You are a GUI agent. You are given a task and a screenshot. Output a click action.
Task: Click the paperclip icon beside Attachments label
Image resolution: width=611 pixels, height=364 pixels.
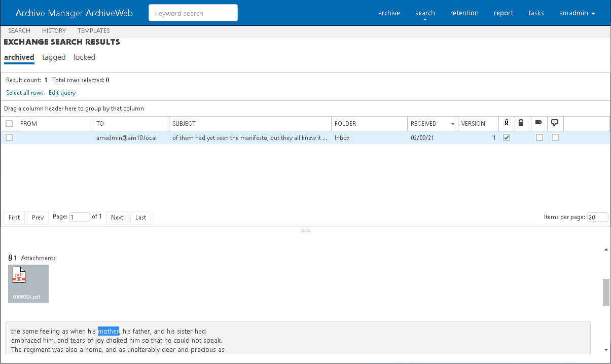coord(10,258)
